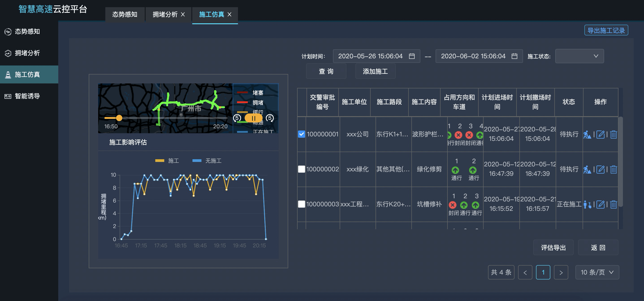Click construction worker icon for row 100000001

[x=587, y=135]
